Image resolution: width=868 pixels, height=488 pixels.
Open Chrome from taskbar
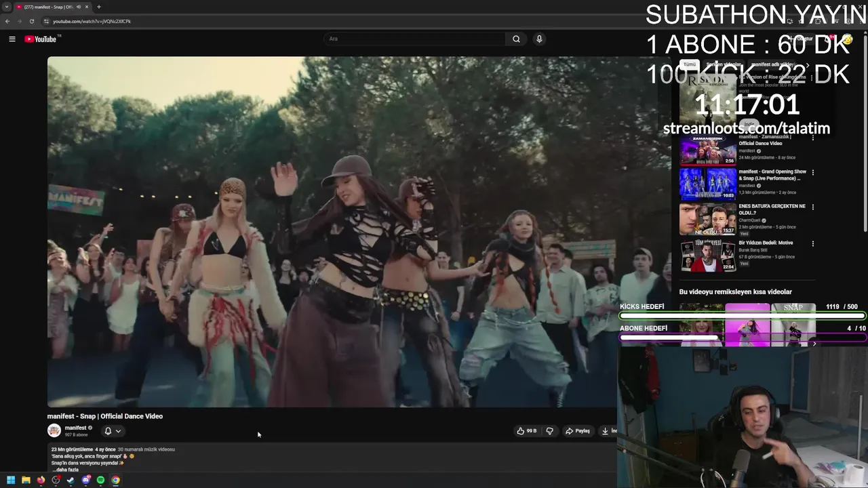pyautogui.click(x=116, y=480)
